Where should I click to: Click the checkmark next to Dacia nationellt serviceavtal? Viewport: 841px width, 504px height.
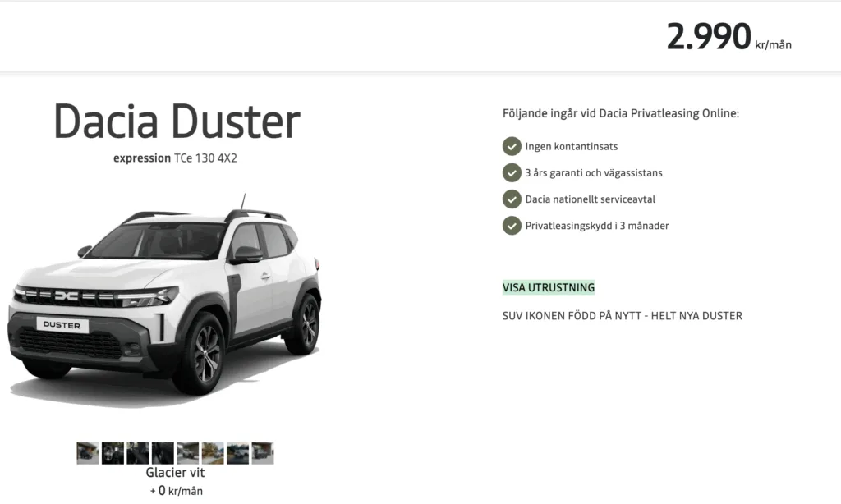click(x=512, y=199)
